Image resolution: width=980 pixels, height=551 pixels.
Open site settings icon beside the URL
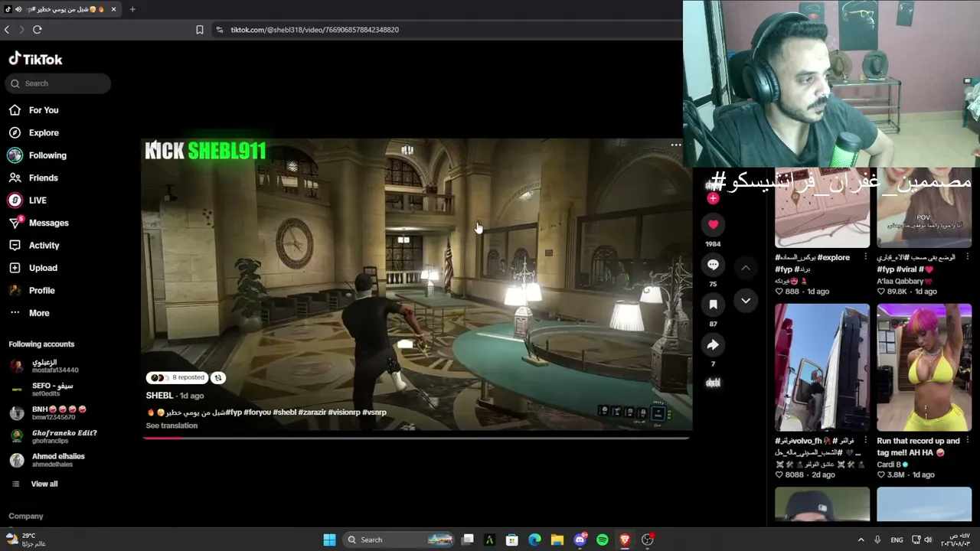click(x=220, y=30)
